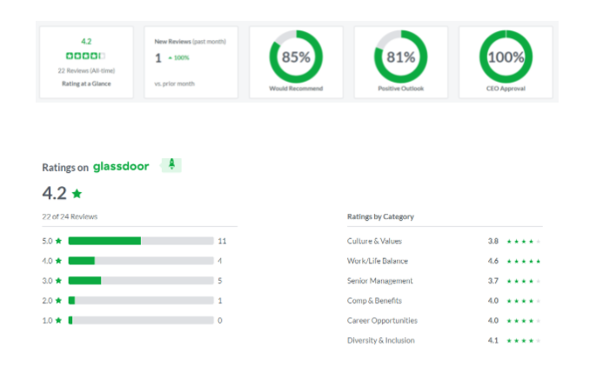The image size is (602, 379).
Task: Click the Diversity & Inclusion star row
Action: (x=524, y=341)
